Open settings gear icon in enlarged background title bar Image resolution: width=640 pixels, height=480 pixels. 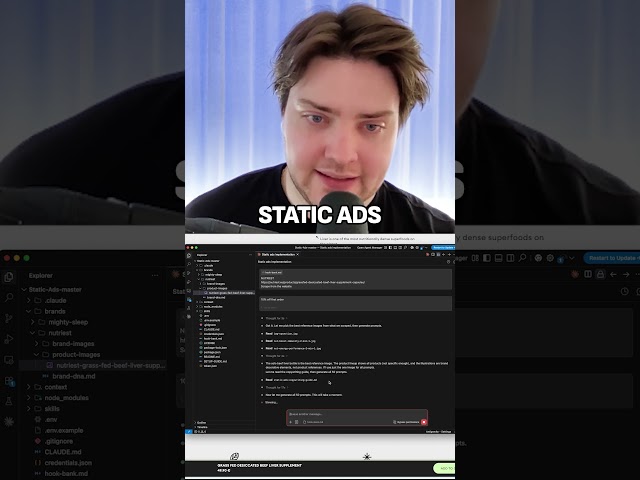pos(550,258)
